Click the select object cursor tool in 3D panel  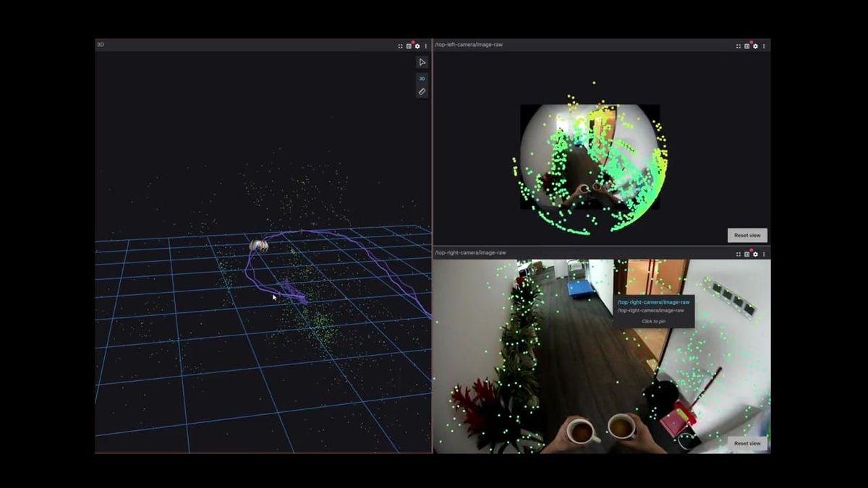click(x=422, y=62)
